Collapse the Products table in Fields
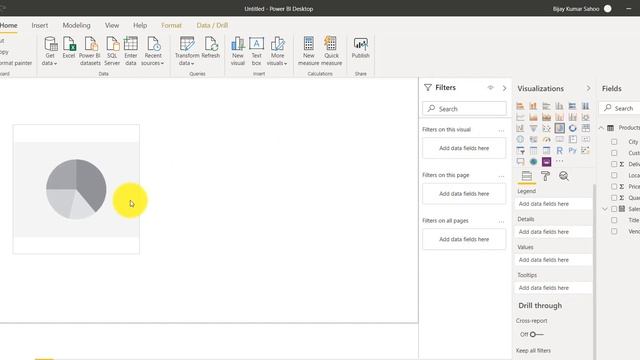Viewport: 640px width, 360px height. tap(601, 128)
